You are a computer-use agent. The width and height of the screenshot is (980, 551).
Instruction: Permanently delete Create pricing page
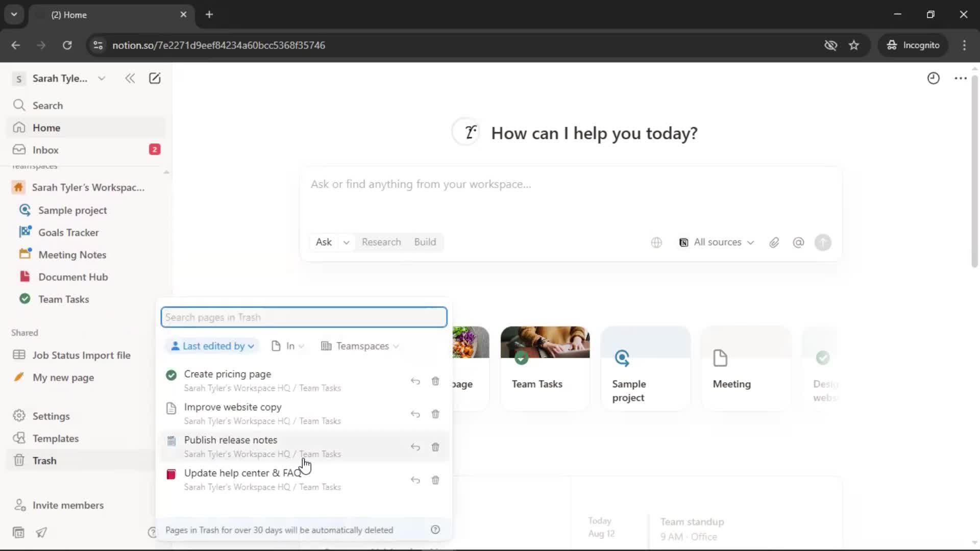[435, 381]
